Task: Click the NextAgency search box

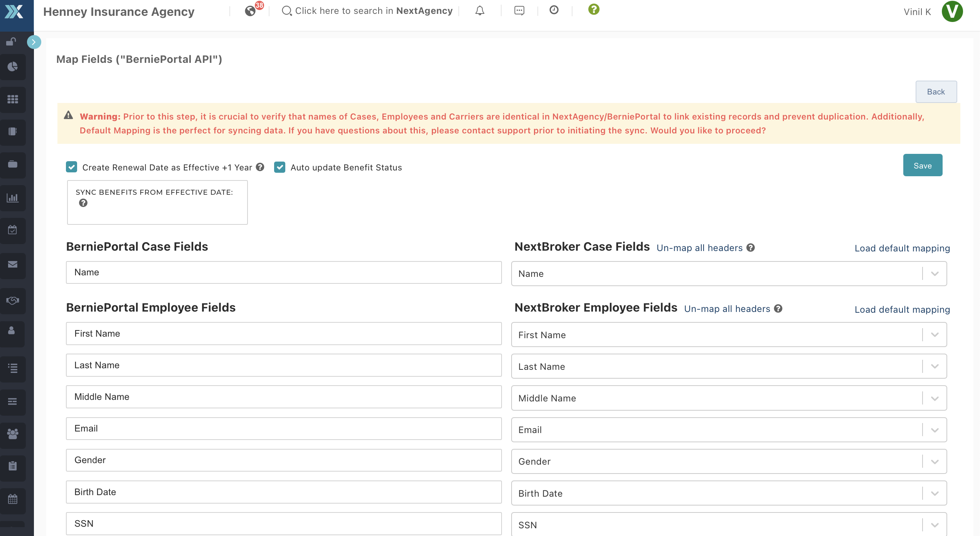Action: pyautogui.click(x=367, y=11)
